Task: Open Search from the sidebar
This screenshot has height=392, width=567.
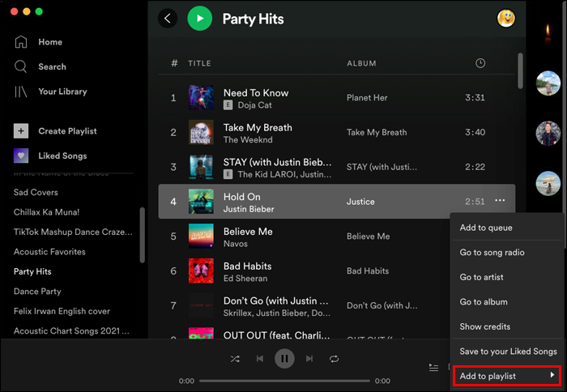Action: pos(21,66)
